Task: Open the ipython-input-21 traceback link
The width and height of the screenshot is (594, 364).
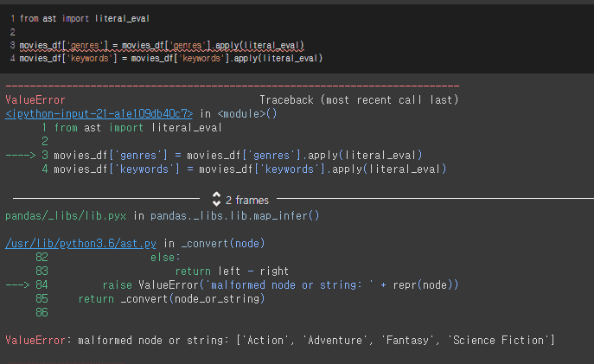Action: pos(99,113)
